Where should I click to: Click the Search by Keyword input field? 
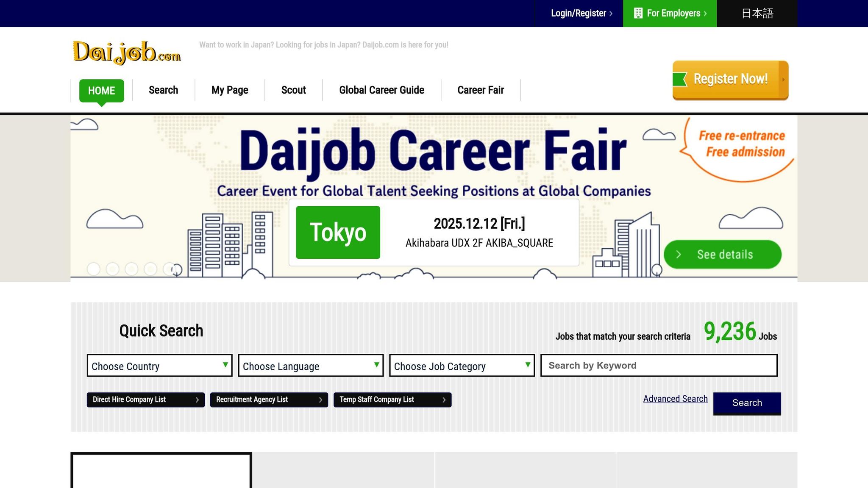pos(658,365)
